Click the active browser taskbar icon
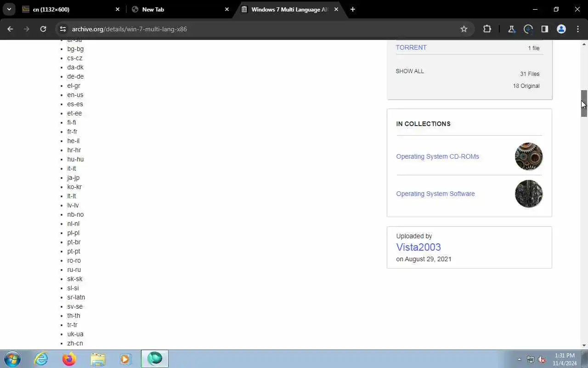The image size is (588, 368). pos(155,359)
